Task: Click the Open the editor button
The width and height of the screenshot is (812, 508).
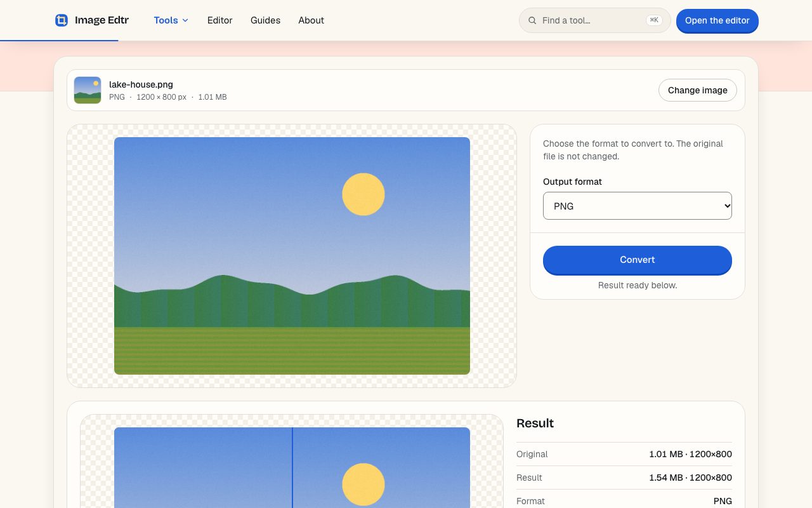Action: pyautogui.click(x=717, y=20)
